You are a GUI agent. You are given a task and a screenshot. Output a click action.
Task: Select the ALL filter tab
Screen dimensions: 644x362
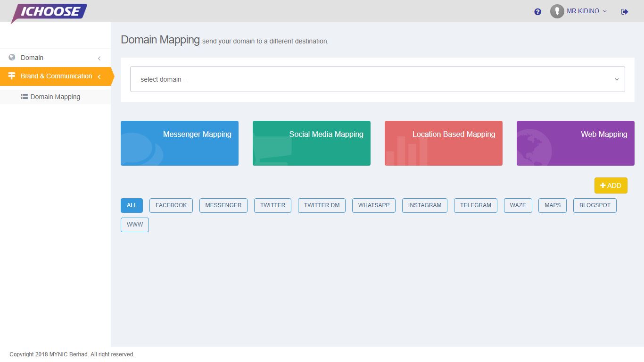(132, 205)
